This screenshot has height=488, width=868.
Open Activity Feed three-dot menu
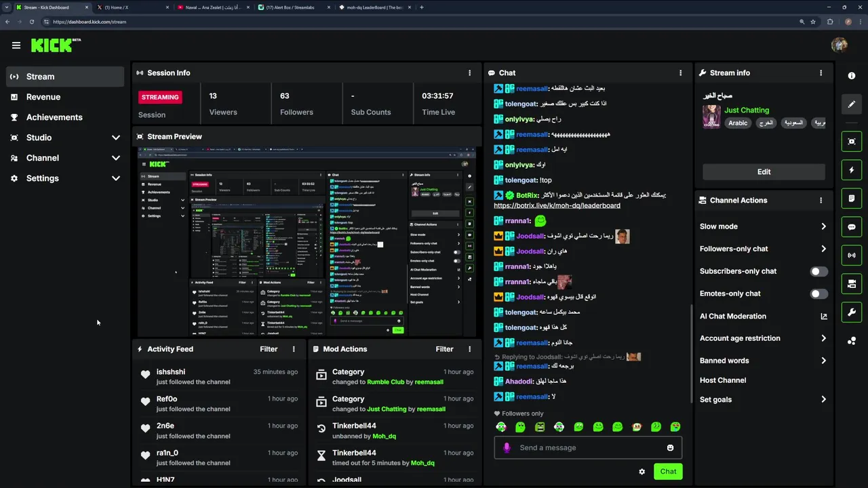click(x=294, y=349)
